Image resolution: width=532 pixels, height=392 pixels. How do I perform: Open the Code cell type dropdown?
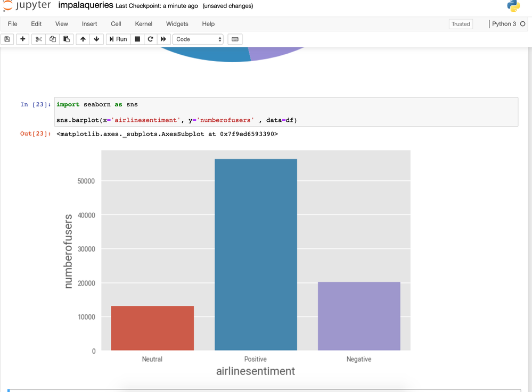(198, 39)
